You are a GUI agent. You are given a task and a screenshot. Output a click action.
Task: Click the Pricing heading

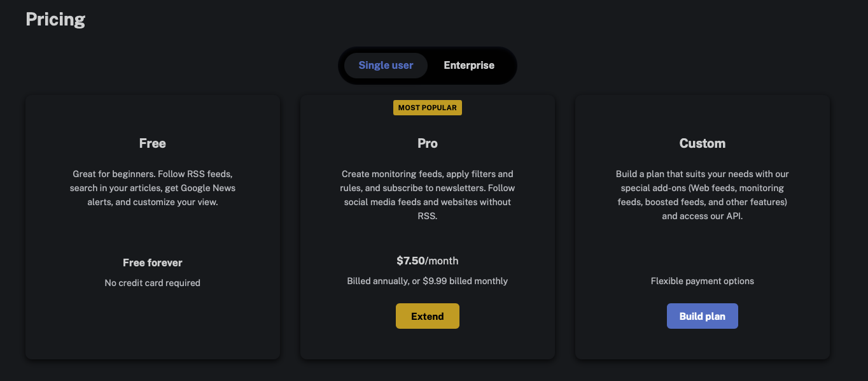pos(55,19)
